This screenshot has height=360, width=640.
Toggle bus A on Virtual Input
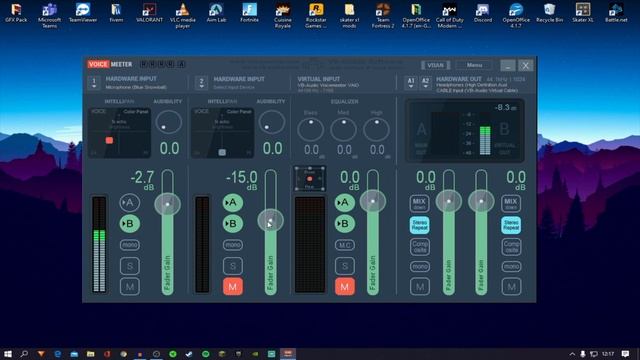345,202
